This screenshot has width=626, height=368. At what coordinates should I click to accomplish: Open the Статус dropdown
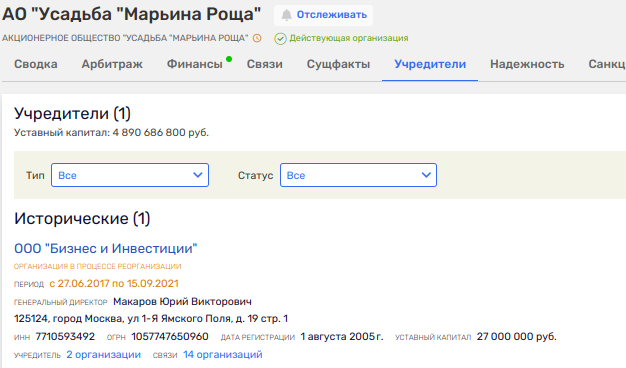click(x=358, y=175)
